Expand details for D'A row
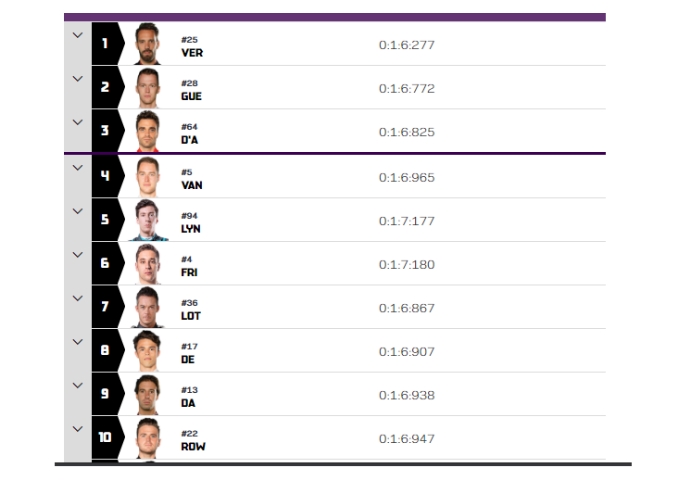 pos(77,122)
